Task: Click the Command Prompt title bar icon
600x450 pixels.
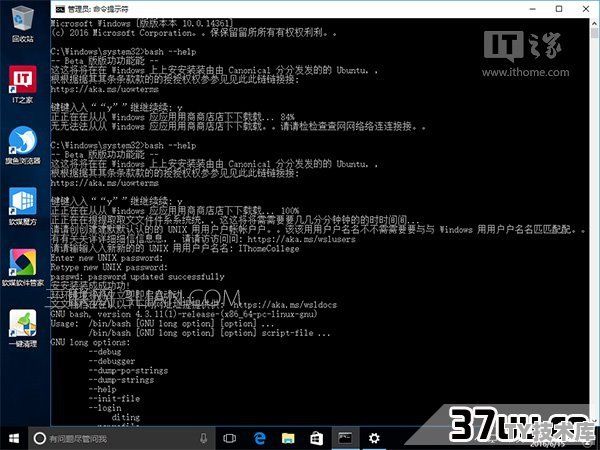Action: (60, 9)
